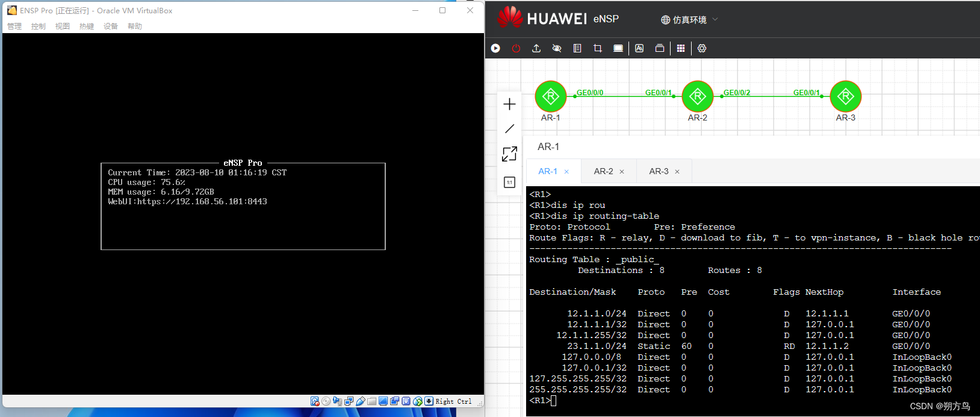Click VirtualBox recording screens status icon
The image size is (980, 417).
tap(394, 401)
